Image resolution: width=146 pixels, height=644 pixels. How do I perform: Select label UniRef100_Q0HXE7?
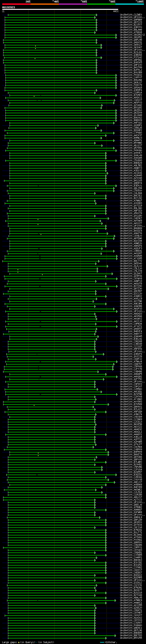[131, 153]
